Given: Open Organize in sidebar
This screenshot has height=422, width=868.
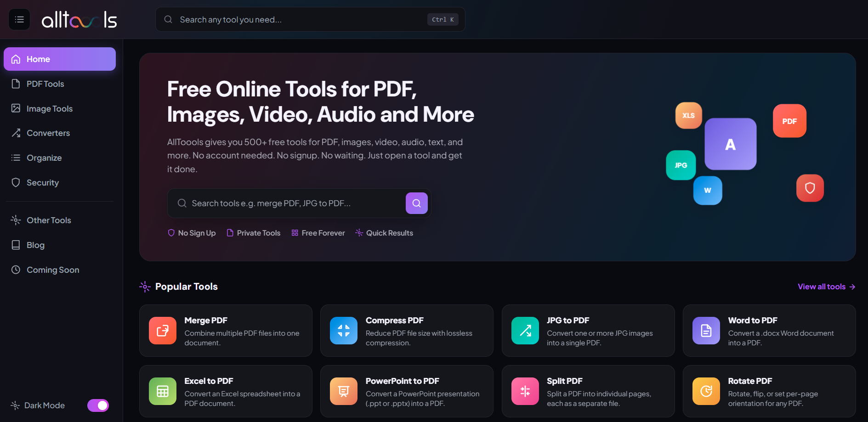Looking at the screenshot, I should coord(60,158).
